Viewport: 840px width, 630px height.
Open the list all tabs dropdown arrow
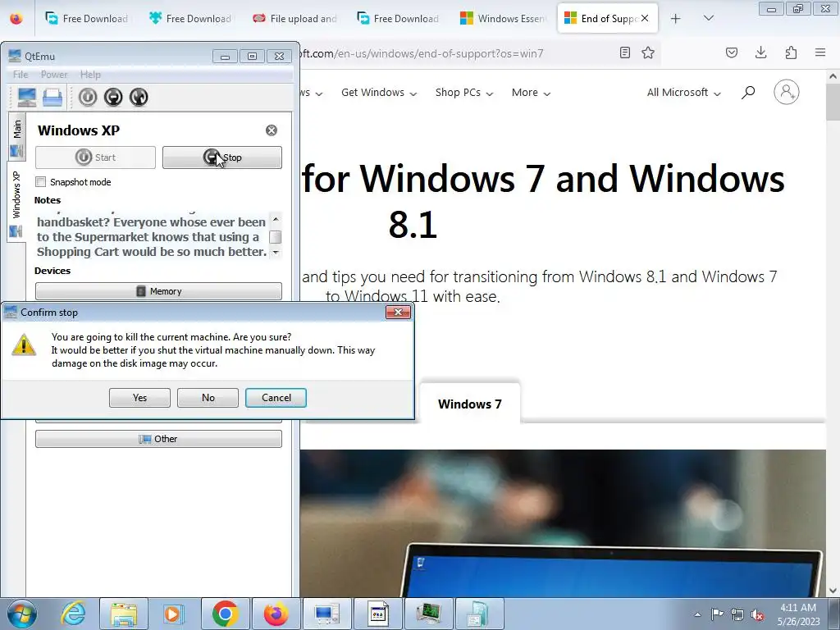click(x=708, y=18)
